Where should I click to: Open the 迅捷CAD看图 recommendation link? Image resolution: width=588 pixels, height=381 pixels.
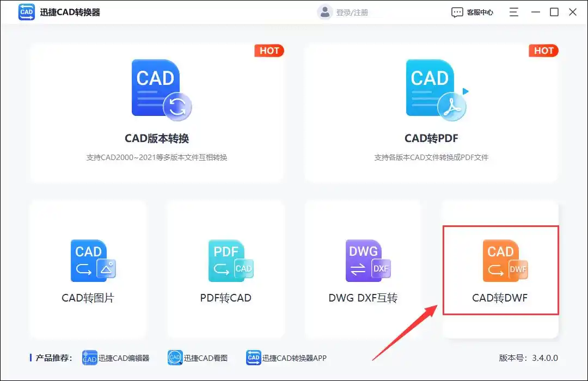click(x=205, y=358)
